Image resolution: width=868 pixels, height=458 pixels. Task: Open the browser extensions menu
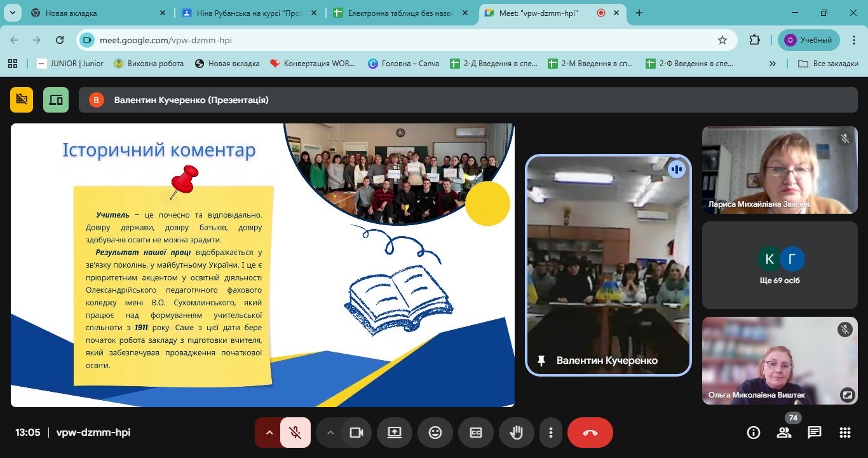pyautogui.click(x=754, y=40)
